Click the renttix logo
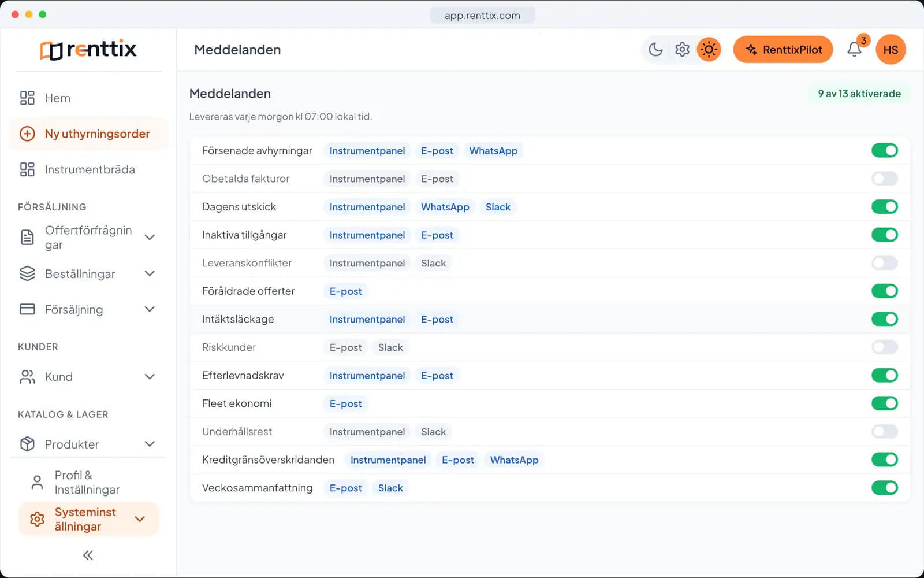Screen dimensions: 924x578 tap(88, 50)
